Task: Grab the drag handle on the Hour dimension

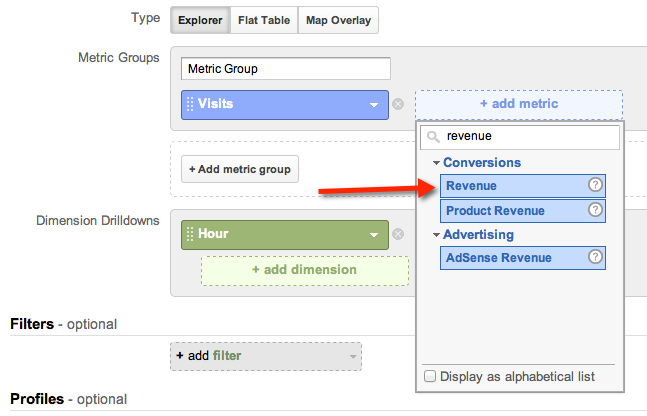Action: [x=189, y=234]
